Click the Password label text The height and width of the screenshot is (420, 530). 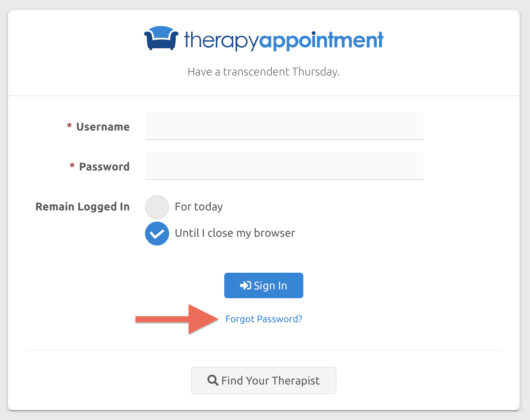pos(104,166)
